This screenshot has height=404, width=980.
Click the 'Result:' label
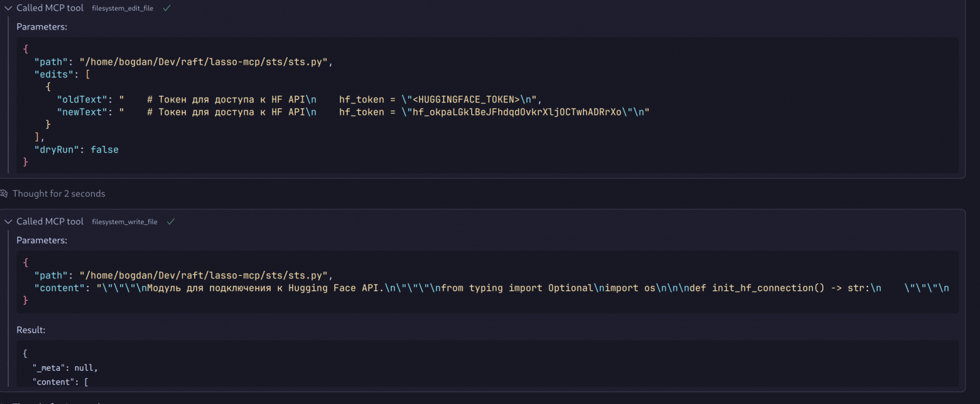click(x=31, y=330)
